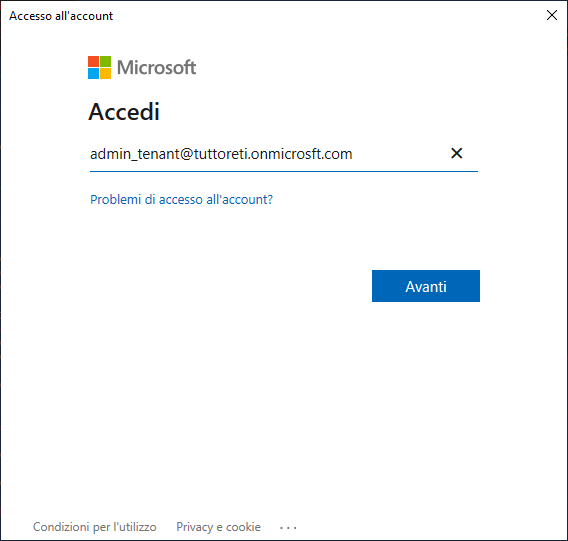Click the Accesso all'account window title
This screenshot has width=568, height=541.
[61, 16]
